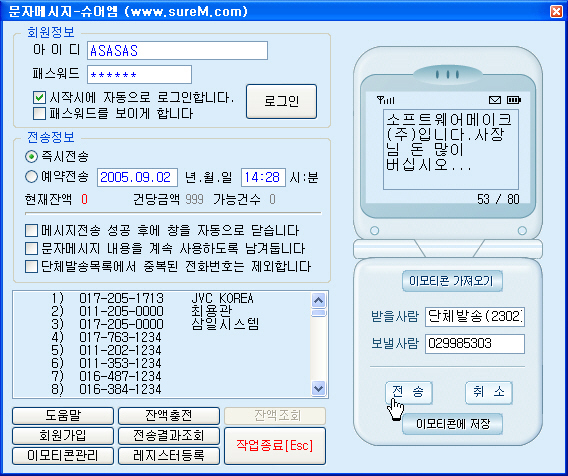The width and height of the screenshot is (568, 476).
Task: Select the 예약전송 scheduled send option
Action: pyautogui.click(x=32, y=177)
